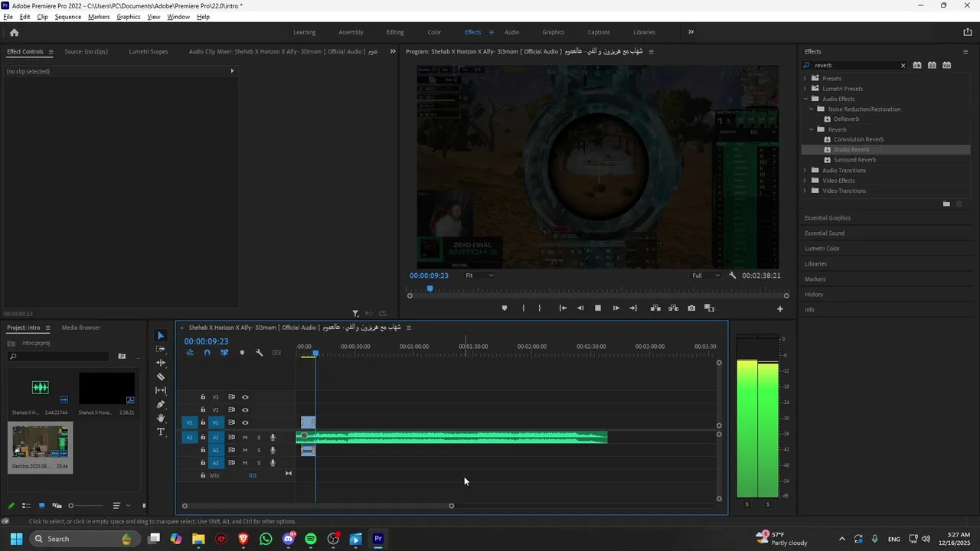Open the Fit zoom level dropdown
Image resolution: width=980 pixels, height=551 pixels.
pos(479,275)
